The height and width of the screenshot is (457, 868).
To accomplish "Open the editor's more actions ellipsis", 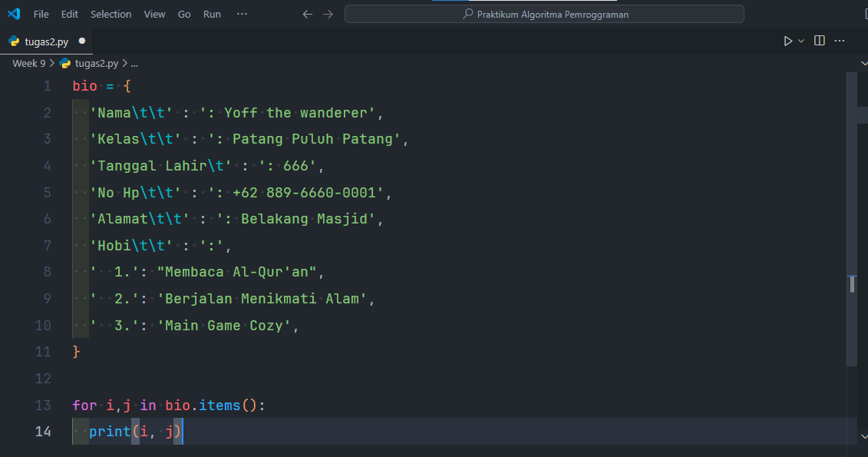I will pos(839,40).
